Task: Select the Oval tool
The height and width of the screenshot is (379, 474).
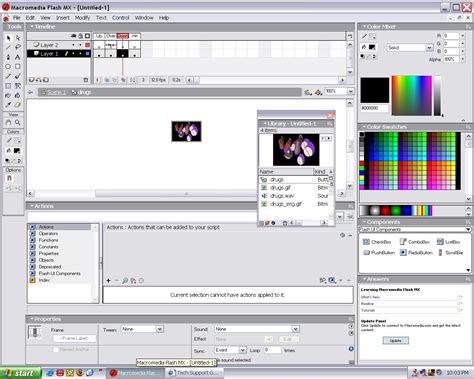Action: coord(8,67)
